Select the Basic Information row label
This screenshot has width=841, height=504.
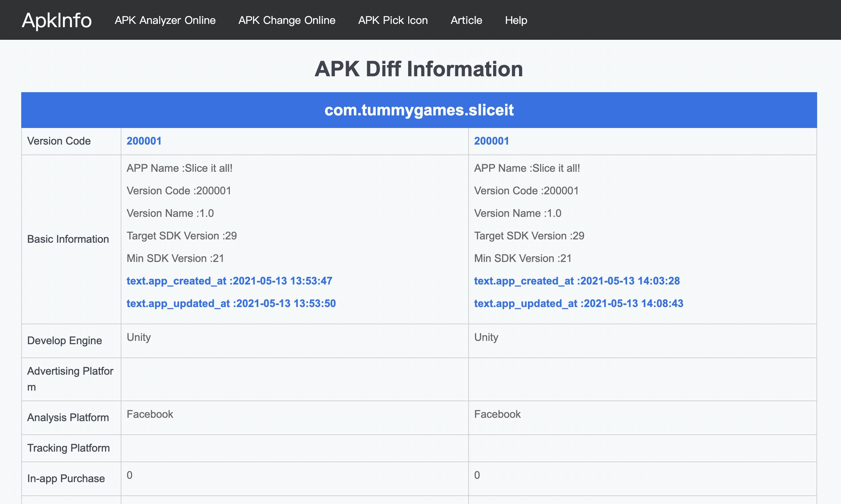click(68, 239)
